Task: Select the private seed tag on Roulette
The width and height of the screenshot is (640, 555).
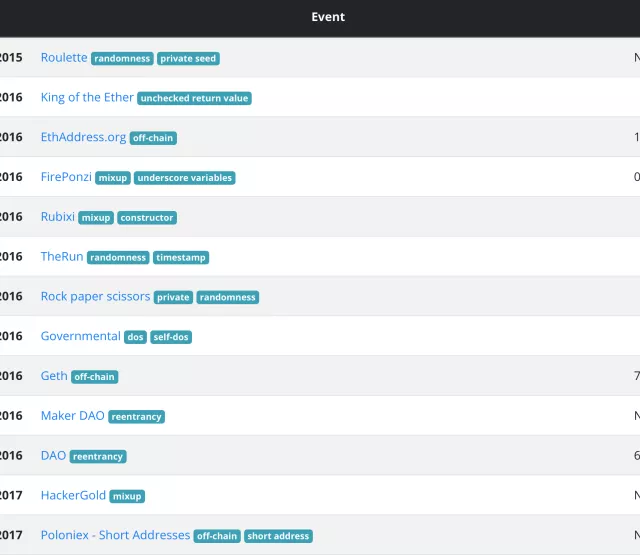Action: (188, 59)
